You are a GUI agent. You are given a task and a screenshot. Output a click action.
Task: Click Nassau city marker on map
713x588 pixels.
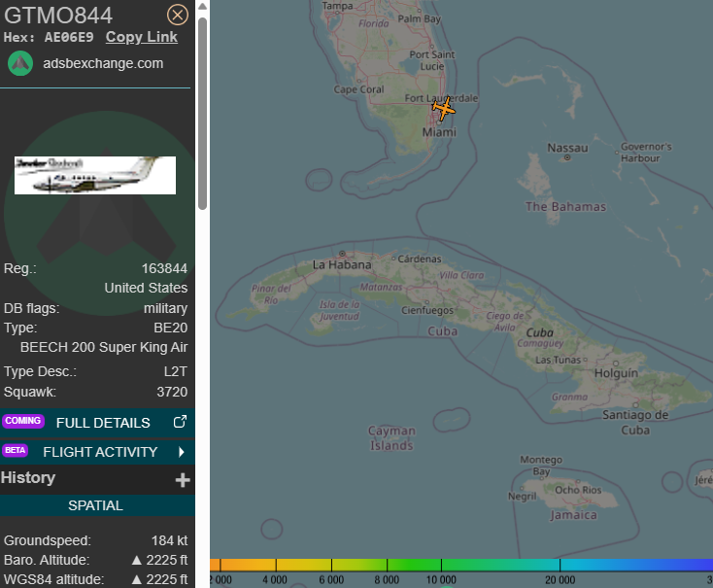(x=567, y=157)
